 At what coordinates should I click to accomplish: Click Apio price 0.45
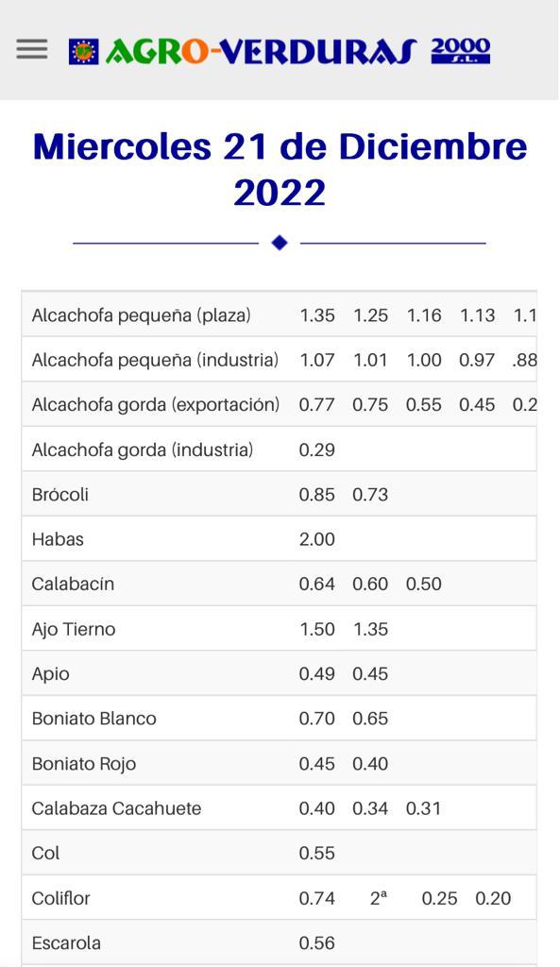370,674
